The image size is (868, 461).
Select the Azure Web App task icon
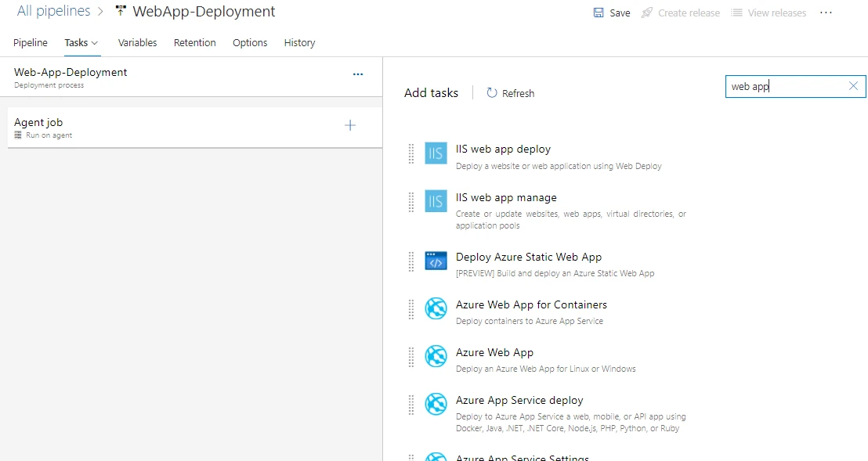(x=436, y=356)
